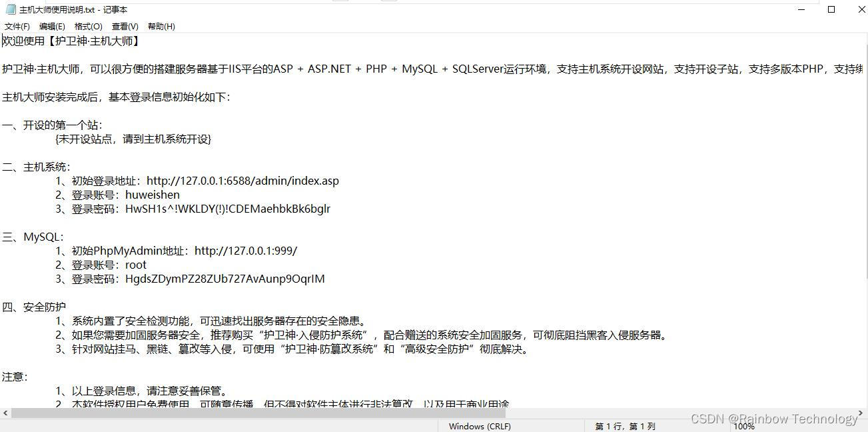Click the 主机系统 password HwSH1s^!WKLDY line
Image resolution: width=868 pixels, height=432 pixels.
(x=193, y=209)
